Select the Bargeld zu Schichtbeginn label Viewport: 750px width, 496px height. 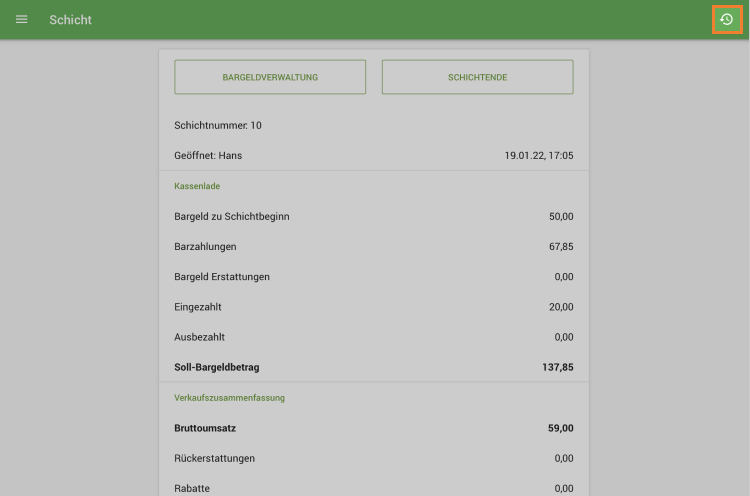(232, 216)
